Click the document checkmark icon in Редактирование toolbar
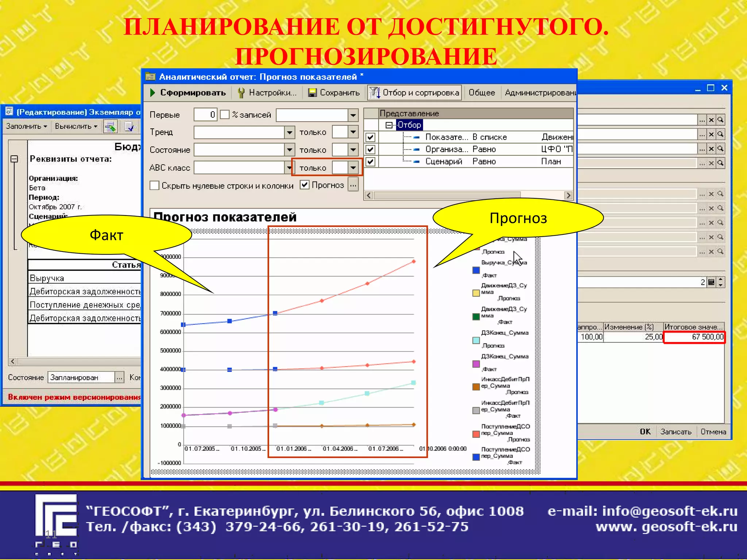The image size is (747, 560). tap(129, 127)
